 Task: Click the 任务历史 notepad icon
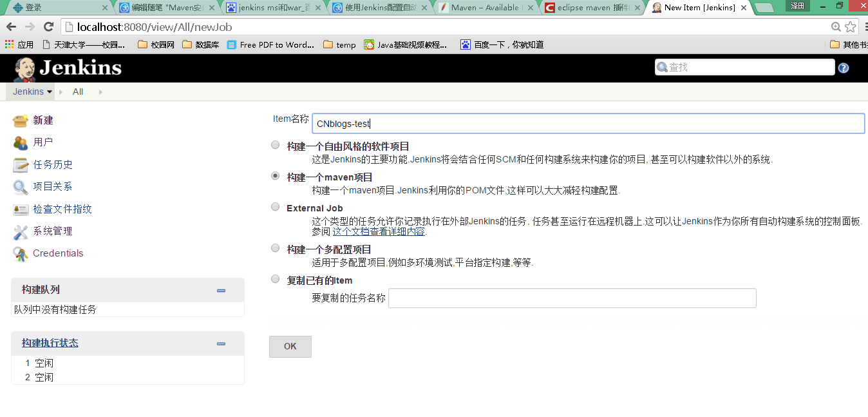[x=21, y=165]
